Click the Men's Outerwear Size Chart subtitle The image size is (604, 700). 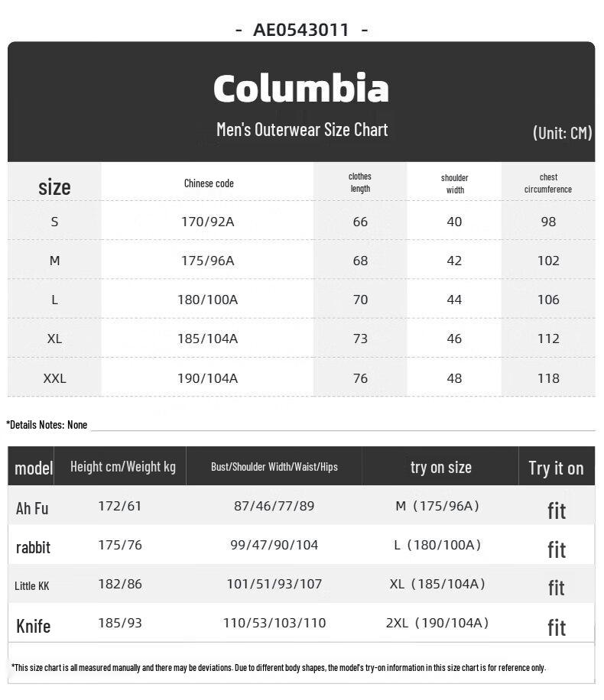[302, 129]
